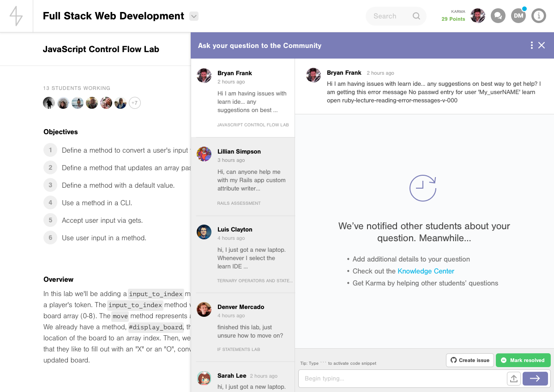The image size is (554, 392).
Task: Click the Mark resolved button
Action: (x=523, y=360)
